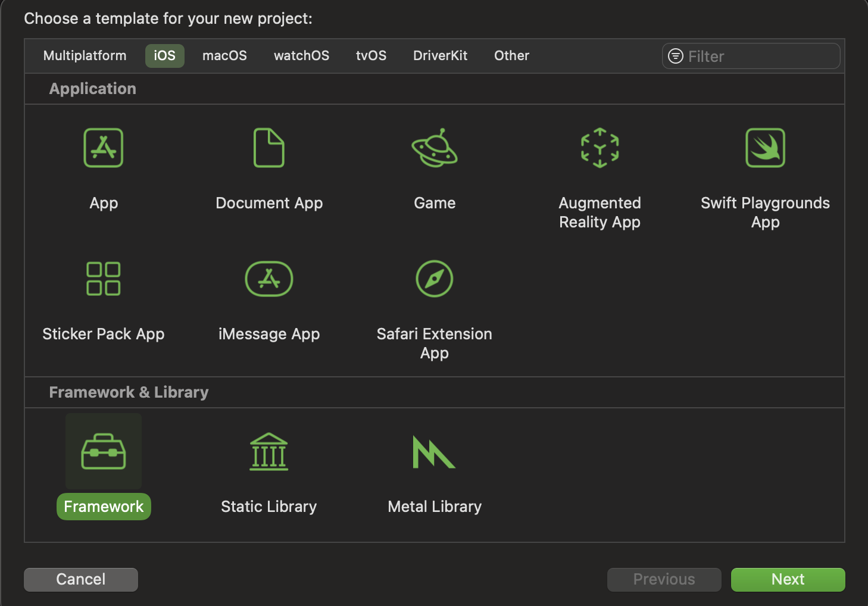Switch to the DriverKit tab
Image resolution: width=868 pixels, height=606 pixels.
pos(441,55)
